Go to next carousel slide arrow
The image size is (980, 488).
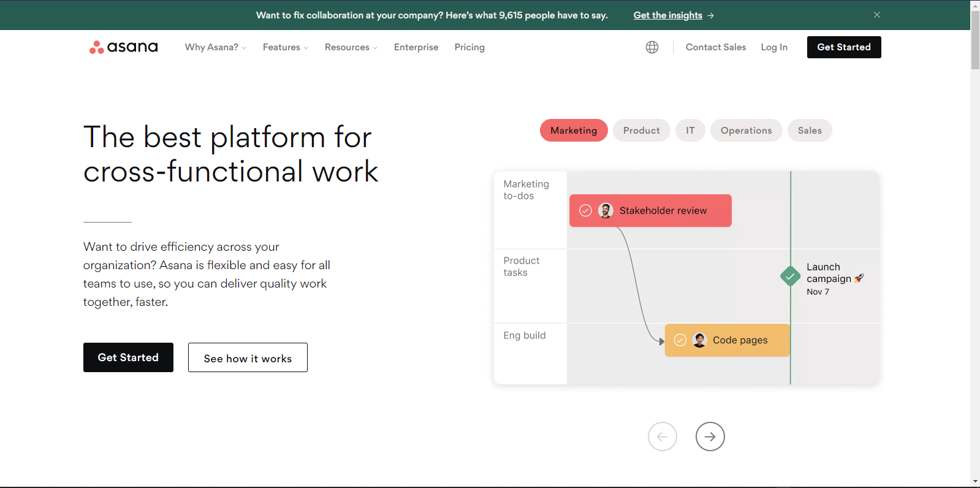[x=710, y=437]
